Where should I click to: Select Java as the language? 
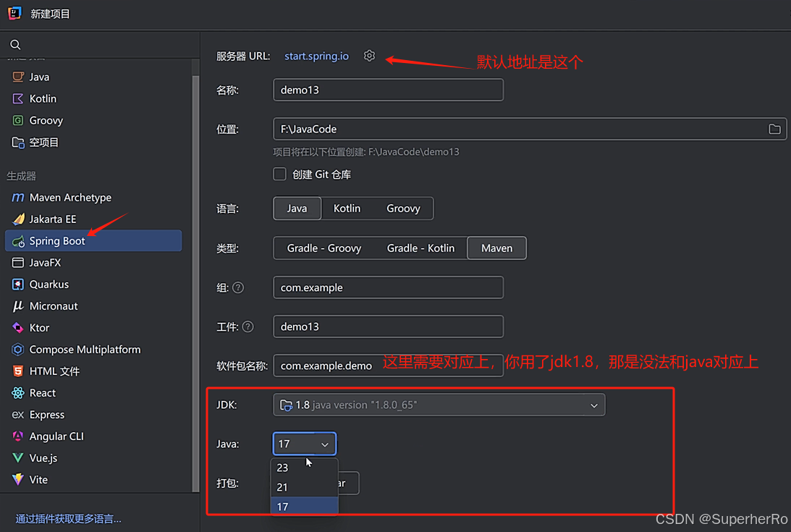pyautogui.click(x=297, y=208)
